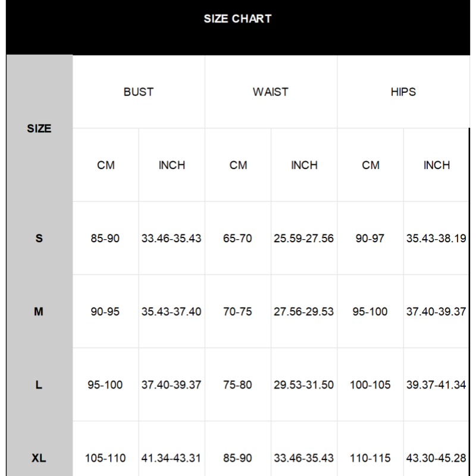Select the CM subheader under BUST
This screenshot has height=476, width=476.
106,165
